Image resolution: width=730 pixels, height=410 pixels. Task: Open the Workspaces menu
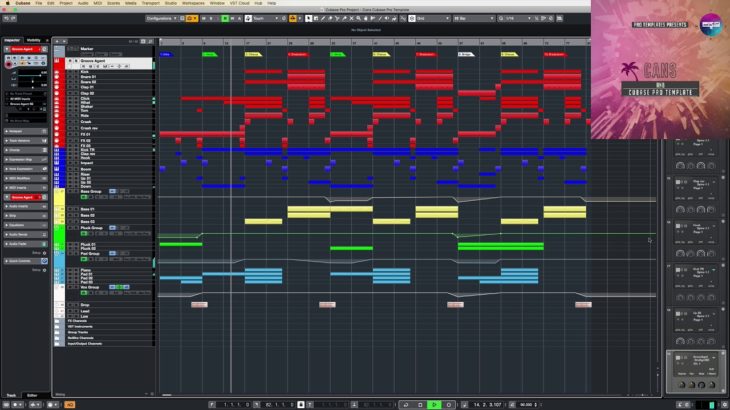pyautogui.click(x=193, y=3)
